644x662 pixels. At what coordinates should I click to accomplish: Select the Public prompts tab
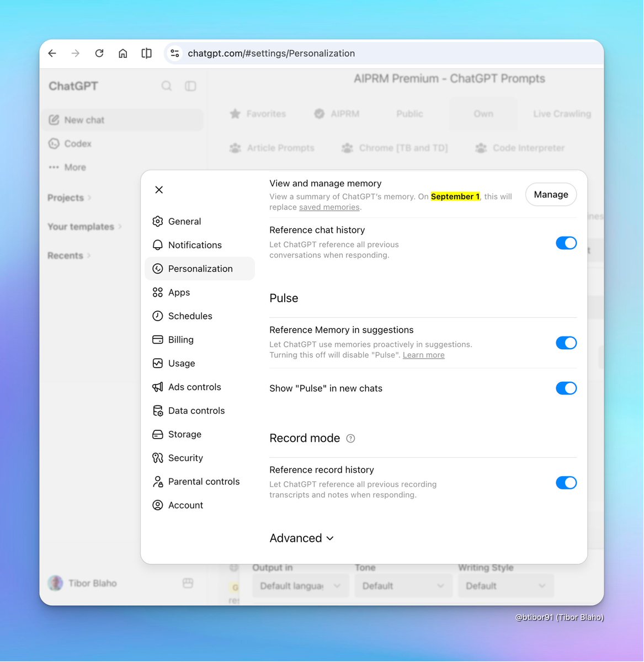pos(409,114)
